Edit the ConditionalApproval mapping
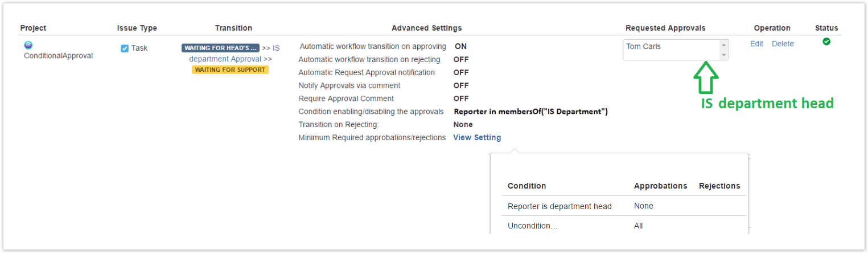The height and width of the screenshot is (253, 868). tap(756, 44)
